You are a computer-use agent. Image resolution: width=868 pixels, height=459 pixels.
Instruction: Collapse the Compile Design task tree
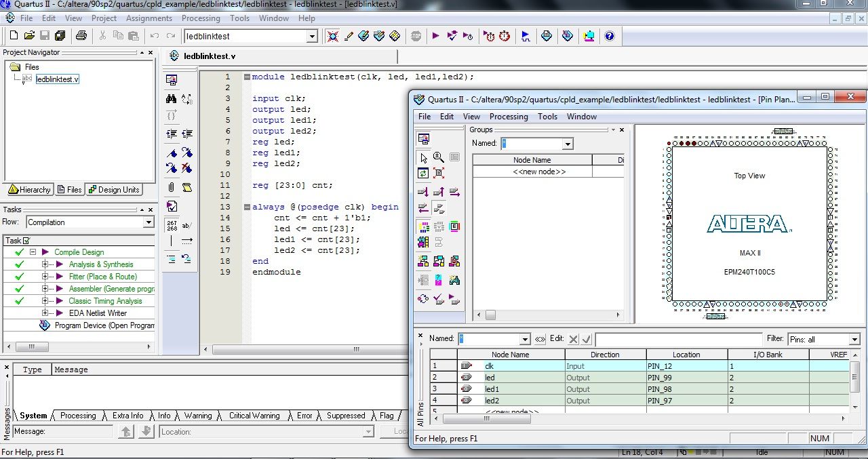click(32, 252)
